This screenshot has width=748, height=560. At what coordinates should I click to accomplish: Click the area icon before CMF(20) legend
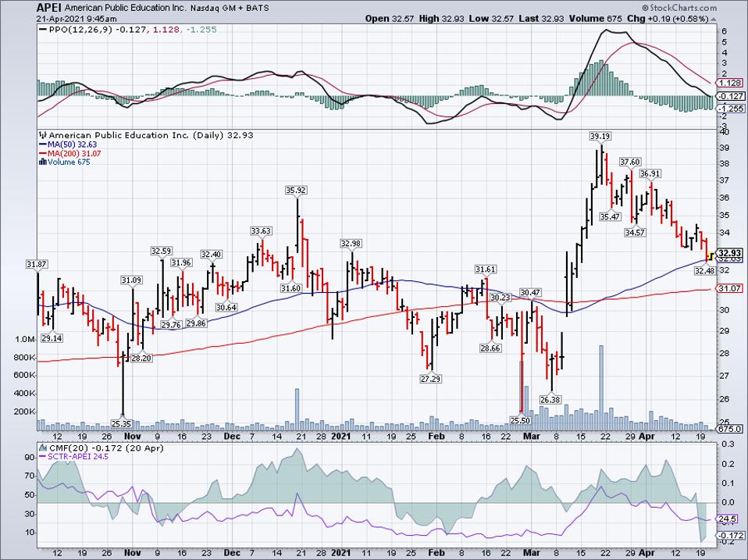(44, 448)
